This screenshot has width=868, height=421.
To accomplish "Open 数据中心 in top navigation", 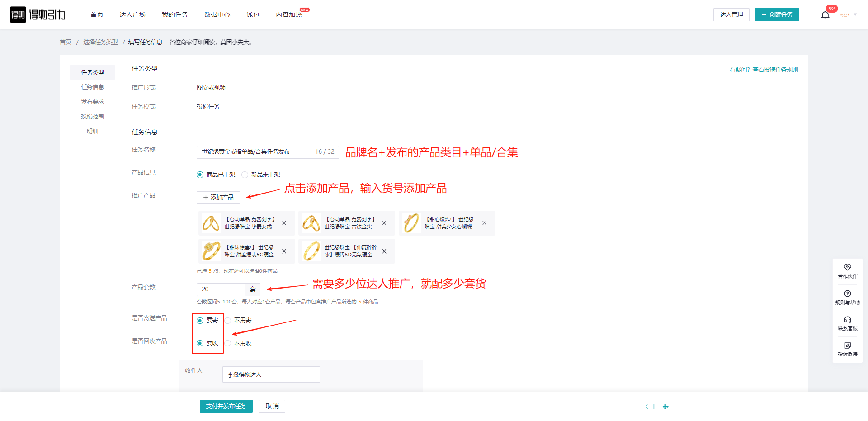I will [x=217, y=15].
